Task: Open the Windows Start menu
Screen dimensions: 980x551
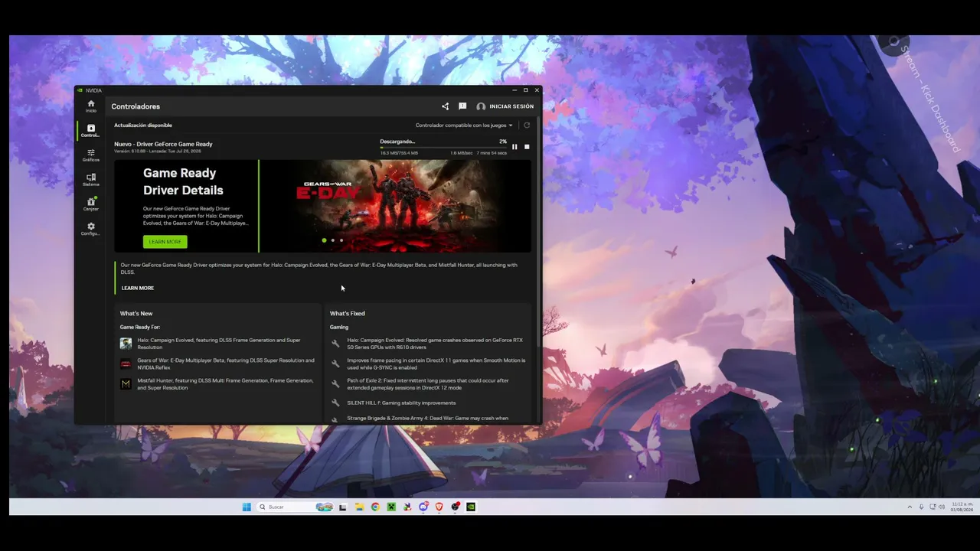Action: coord(247,507)
